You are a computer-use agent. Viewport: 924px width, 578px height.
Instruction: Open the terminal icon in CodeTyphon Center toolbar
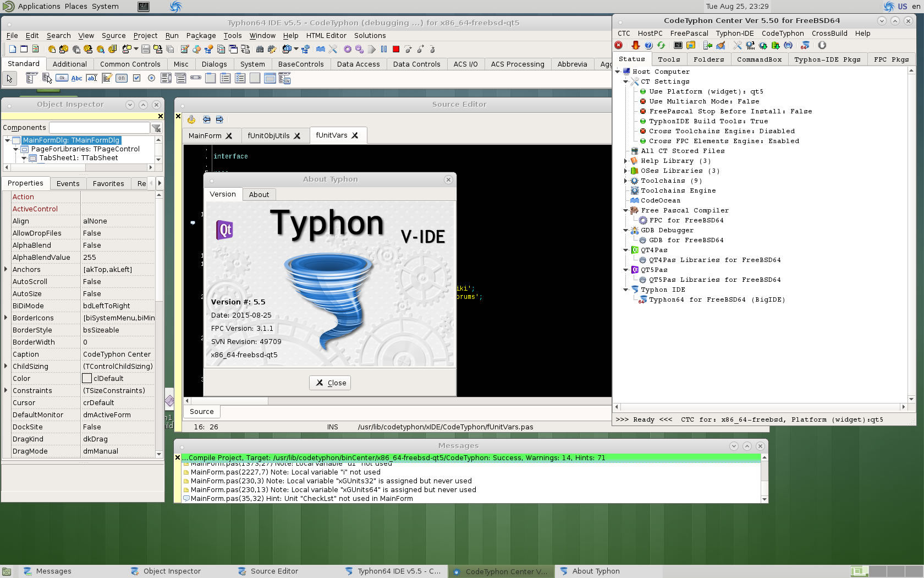click(678, 45)
